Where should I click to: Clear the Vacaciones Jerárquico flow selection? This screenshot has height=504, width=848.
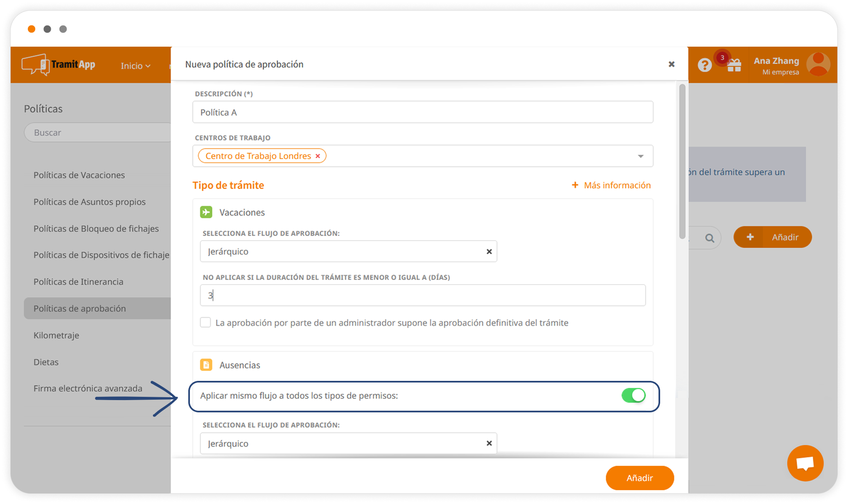(x=489, y=252)
